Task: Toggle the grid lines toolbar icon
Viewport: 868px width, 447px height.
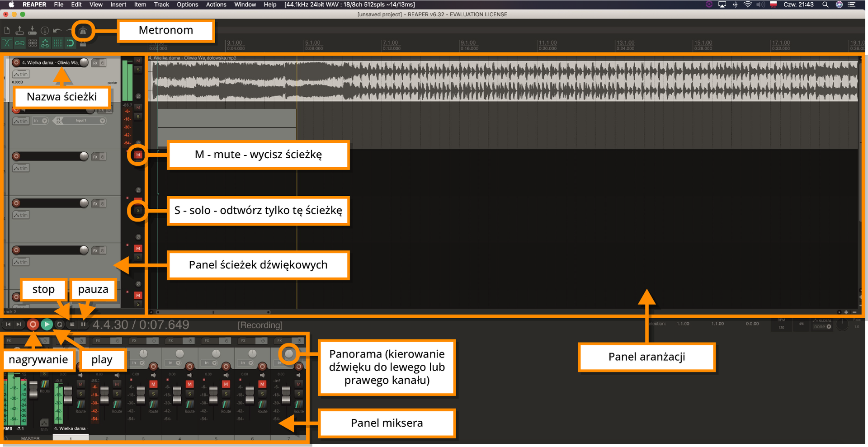Action: coord(57,43)
